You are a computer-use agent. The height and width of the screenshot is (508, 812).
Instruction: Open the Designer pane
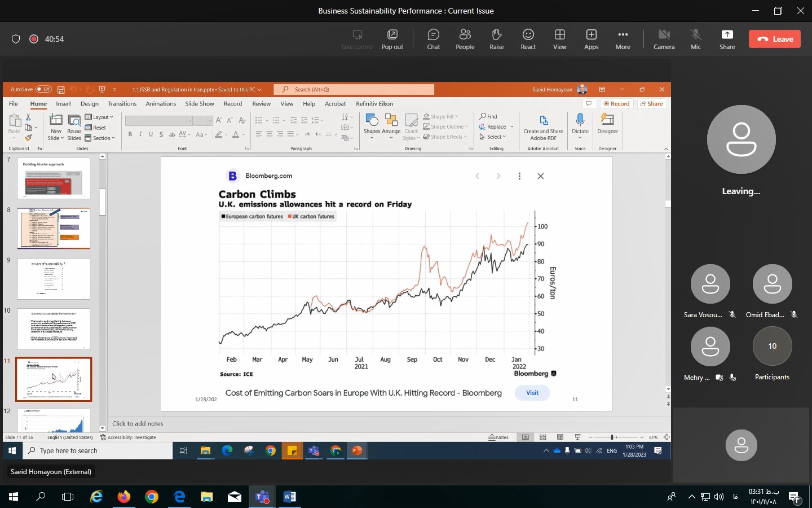607,124
